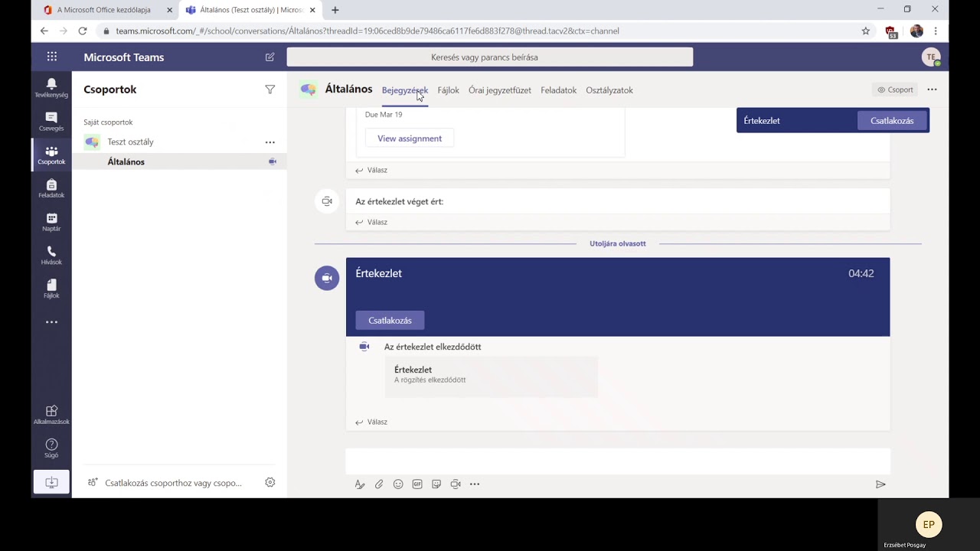The height and width of the screenshot is (551, 980).
Task: Send the message with arrow icon
Action: (880, 484)
